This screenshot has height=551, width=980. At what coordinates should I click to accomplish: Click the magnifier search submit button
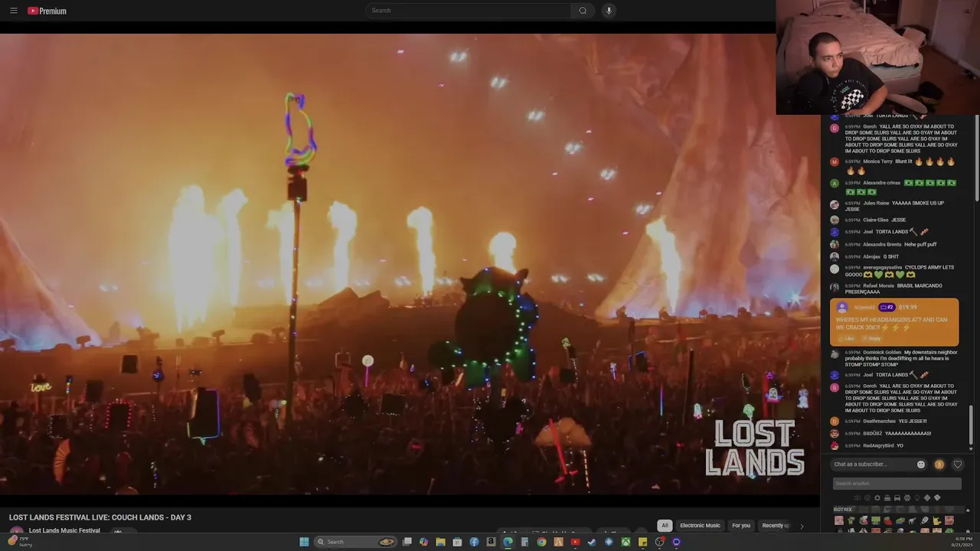[x=583, y=11]
